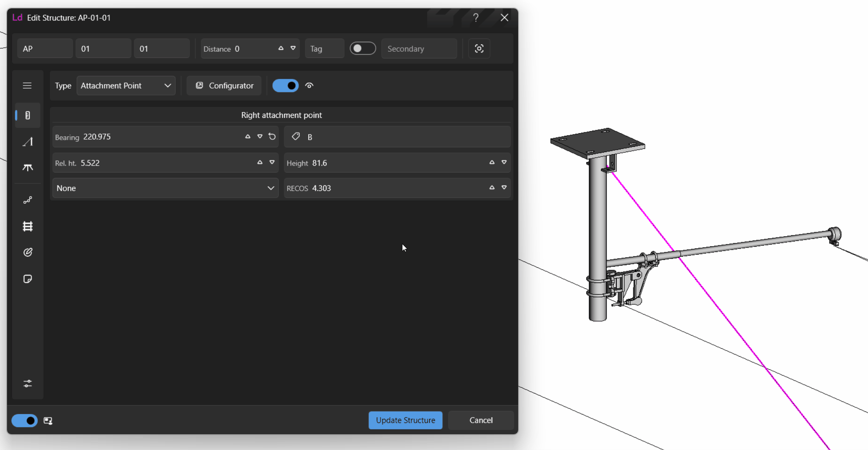Screen dimensions: 868x450
Task: Select the mounting base plate in the 3D view
Action: click(x=597, y=142)
